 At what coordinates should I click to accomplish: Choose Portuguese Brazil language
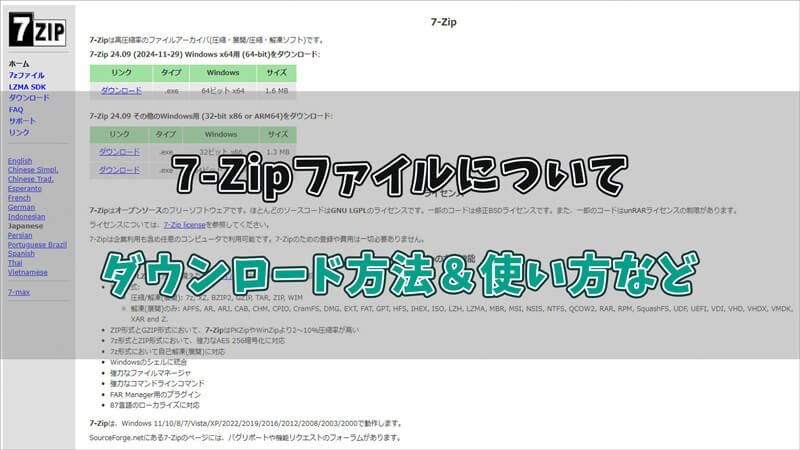coord(37,245)
